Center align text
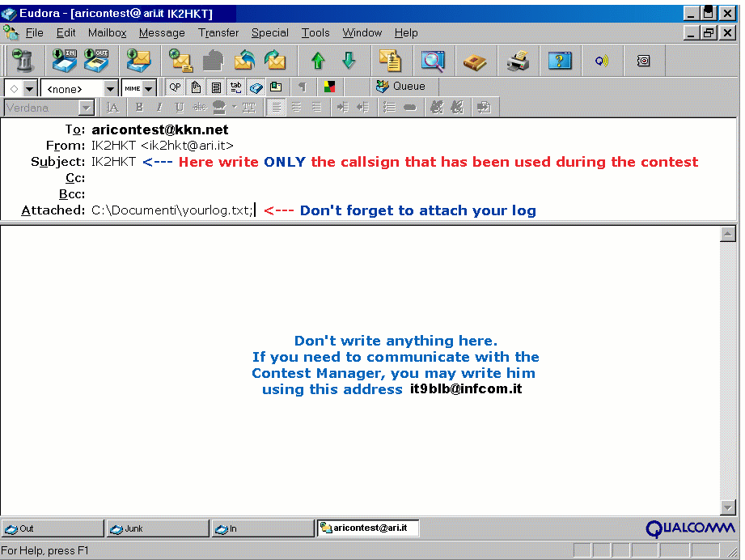The width and height of the screenshot is (745, 560). 296,108
